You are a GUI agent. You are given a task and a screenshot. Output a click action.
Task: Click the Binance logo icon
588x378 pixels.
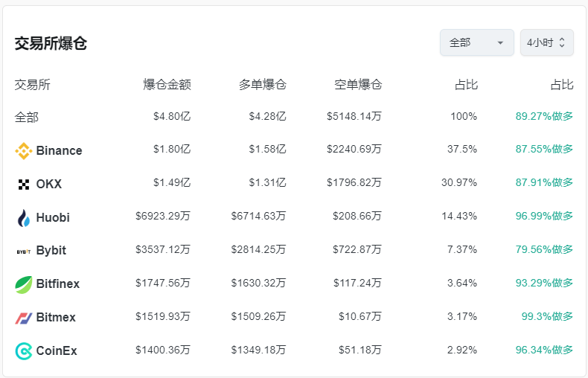coord(24,151)
